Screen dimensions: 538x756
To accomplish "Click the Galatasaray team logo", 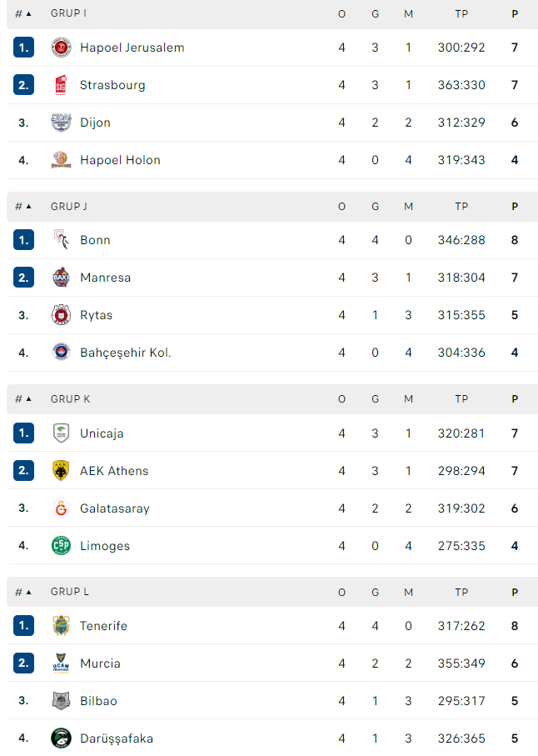I will [61, 508].
